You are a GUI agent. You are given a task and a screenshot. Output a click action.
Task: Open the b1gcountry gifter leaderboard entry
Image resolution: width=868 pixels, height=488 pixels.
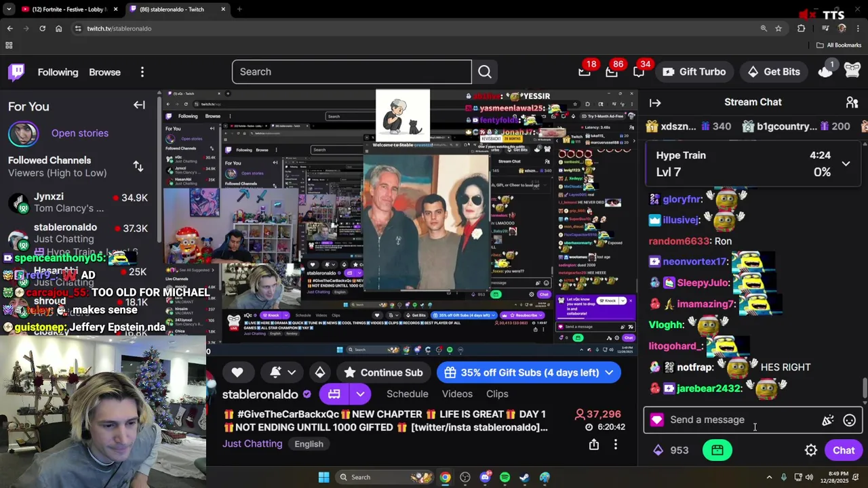pyautogui.click(x=796, y=126)
